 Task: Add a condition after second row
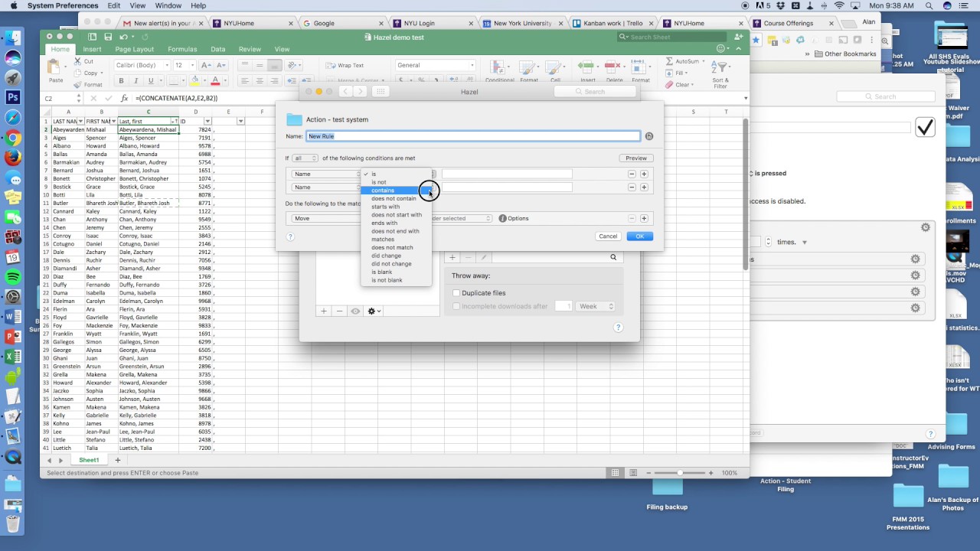pos(644,187)
